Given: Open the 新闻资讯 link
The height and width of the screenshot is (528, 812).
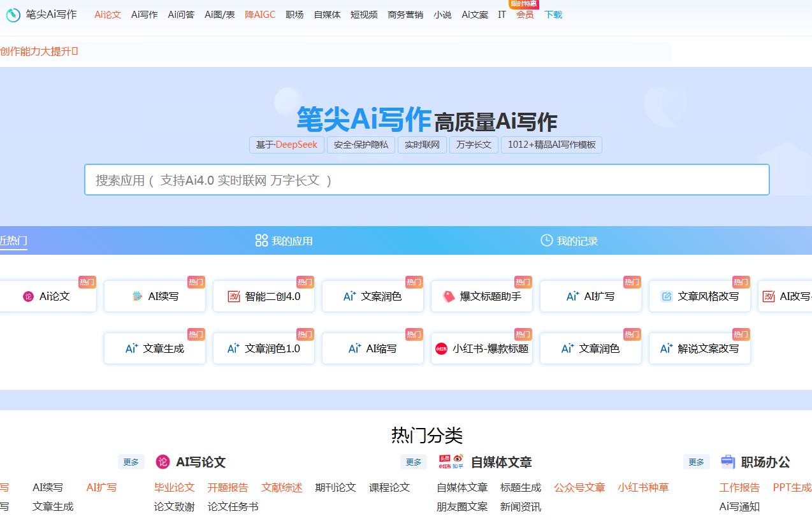Looking at the screenshot, I should tap(521, 506).
